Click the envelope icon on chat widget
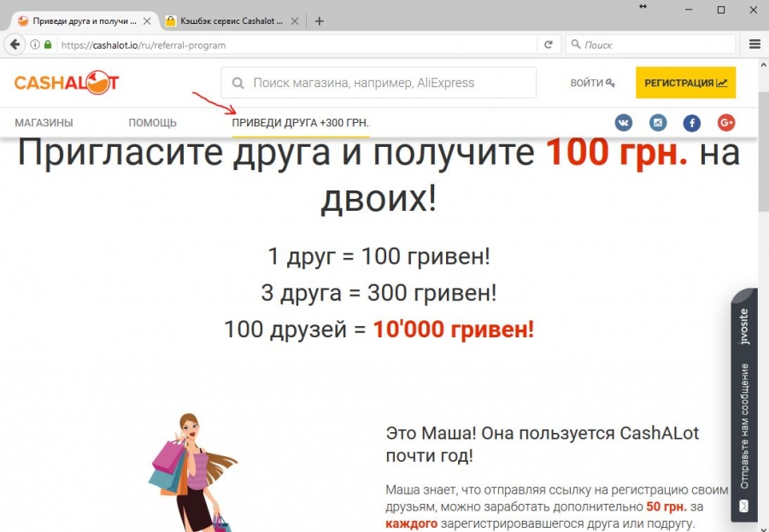 point(744,506)
